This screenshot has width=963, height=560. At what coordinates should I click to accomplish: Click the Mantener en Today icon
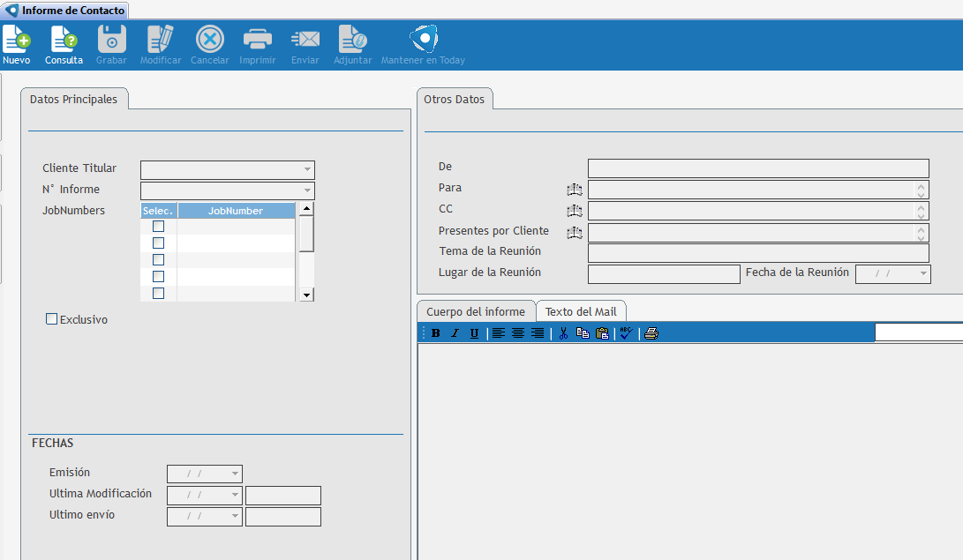click(x=423, y=40)
